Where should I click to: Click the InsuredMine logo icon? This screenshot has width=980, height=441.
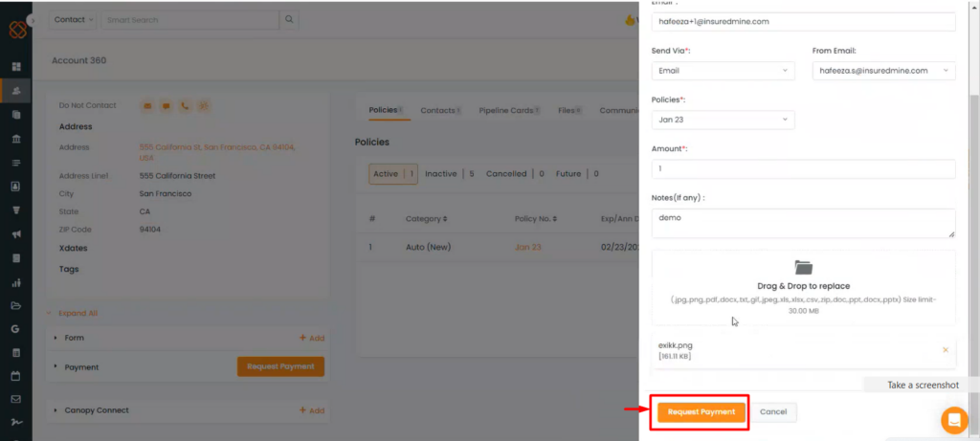[17, 30]
